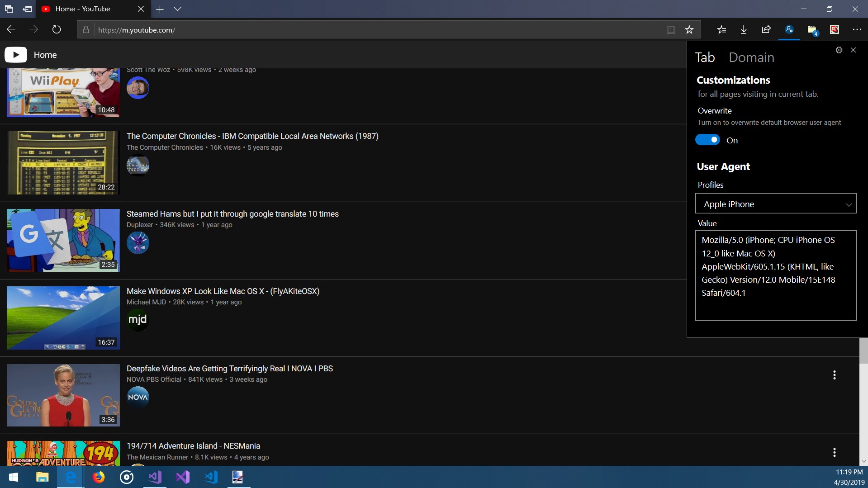
Task: Select the Home - YouTube browser tab
Action: click(93, 9)
